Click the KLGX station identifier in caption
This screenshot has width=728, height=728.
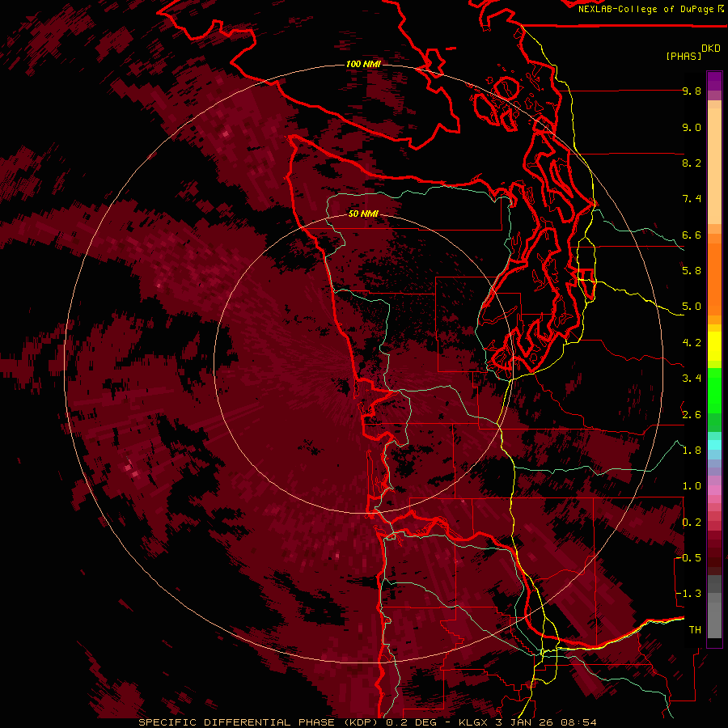click(474, 722)
